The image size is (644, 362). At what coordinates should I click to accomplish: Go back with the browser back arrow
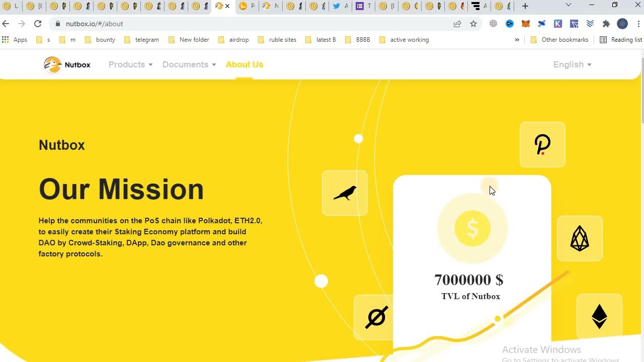(6, 24)
